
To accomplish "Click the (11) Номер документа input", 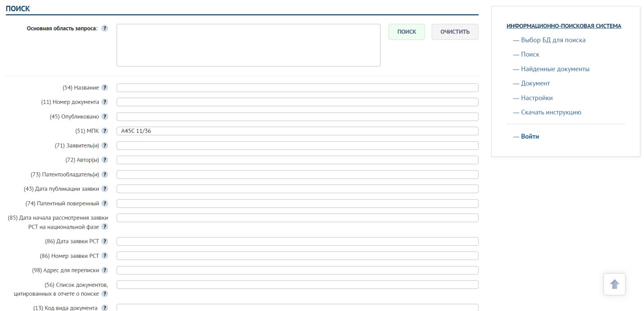I will 297,102.
